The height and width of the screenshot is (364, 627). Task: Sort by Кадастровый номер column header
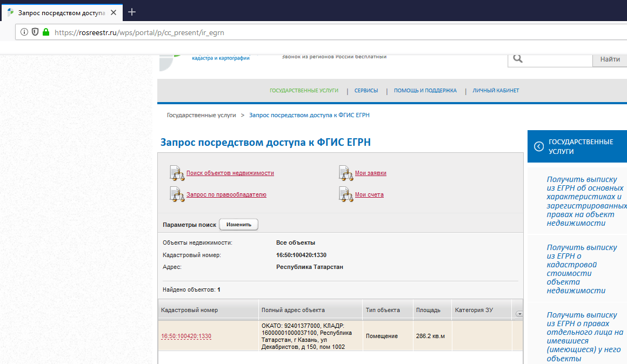coord(189,310)
